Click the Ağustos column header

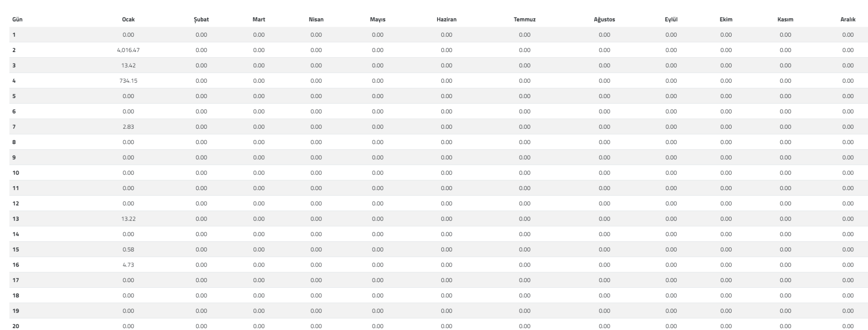point(604,20)
